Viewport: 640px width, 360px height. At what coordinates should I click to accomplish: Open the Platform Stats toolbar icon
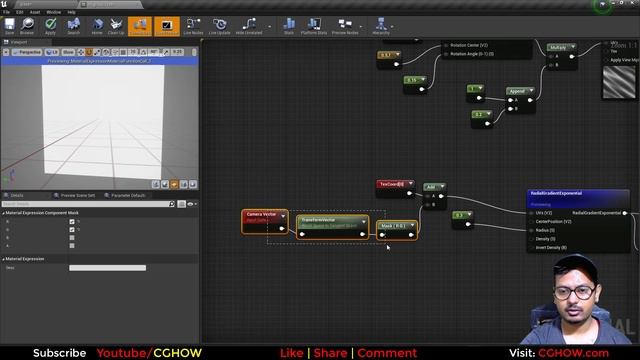click(x=313, y=27)
